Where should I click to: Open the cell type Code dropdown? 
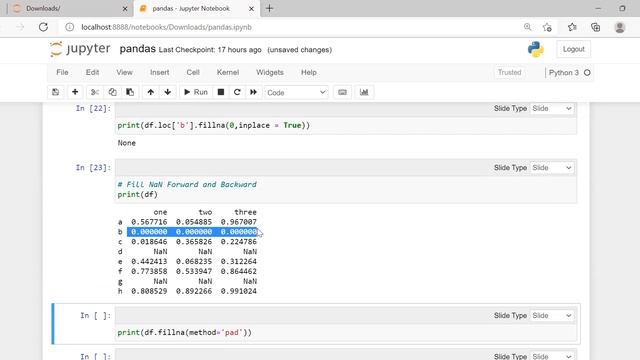(x=296, y=93)
